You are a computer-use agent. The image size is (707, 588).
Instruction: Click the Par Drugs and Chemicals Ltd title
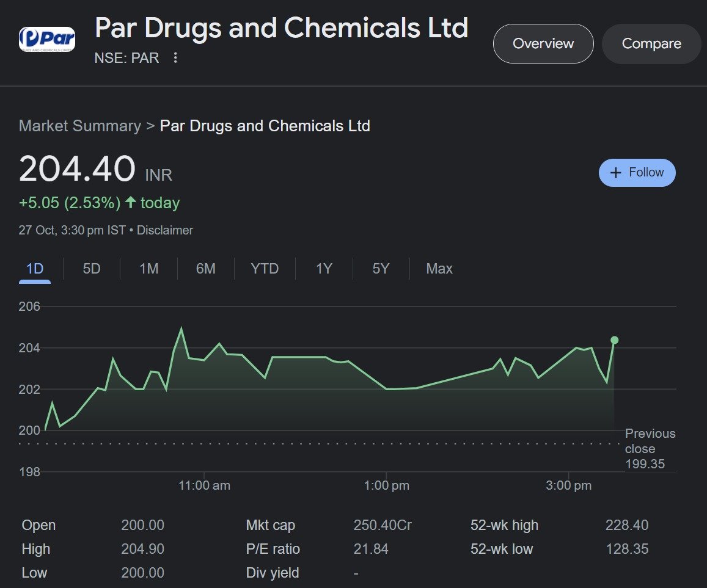coord(281,28)
